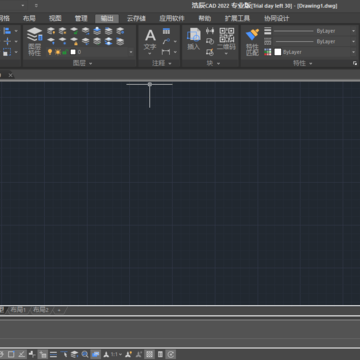Viewport: 360px width, 360px height.
Task: Expand the 块 panel arrow
Action: coord(219,63)
